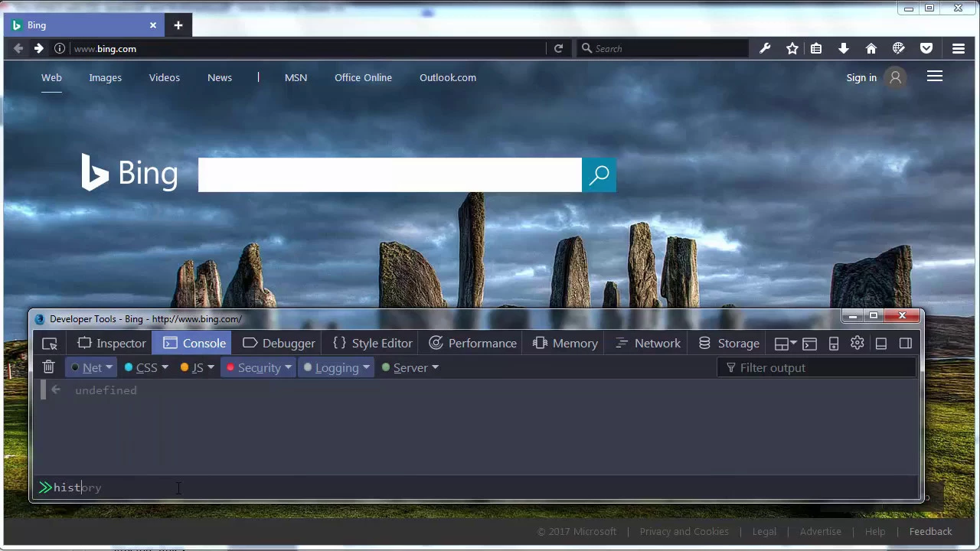Open Bing News link
Image resolution: width=980 pixels, height=551 pixels.
[x=220, y=77]
